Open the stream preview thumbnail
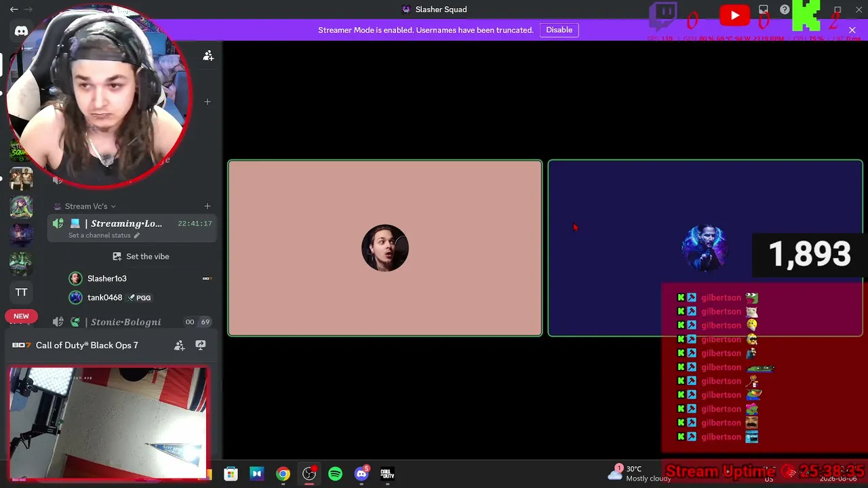 (x=108, y=424)
